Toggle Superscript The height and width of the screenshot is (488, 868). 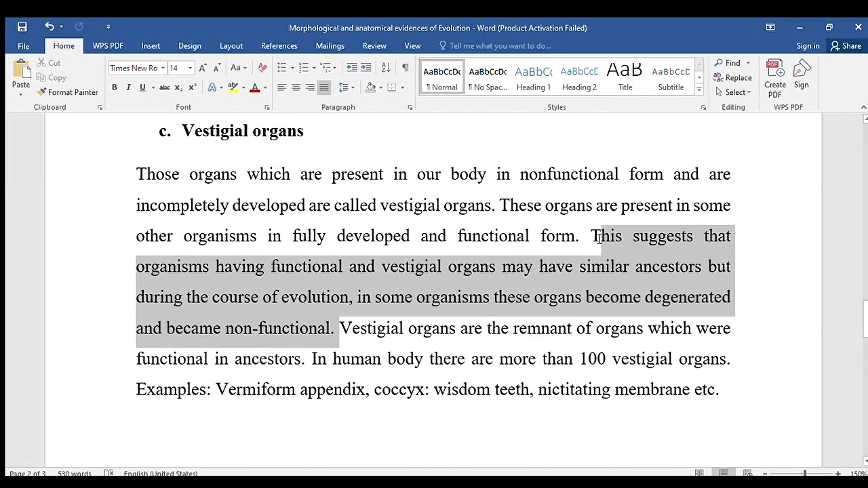pos(193,87)
